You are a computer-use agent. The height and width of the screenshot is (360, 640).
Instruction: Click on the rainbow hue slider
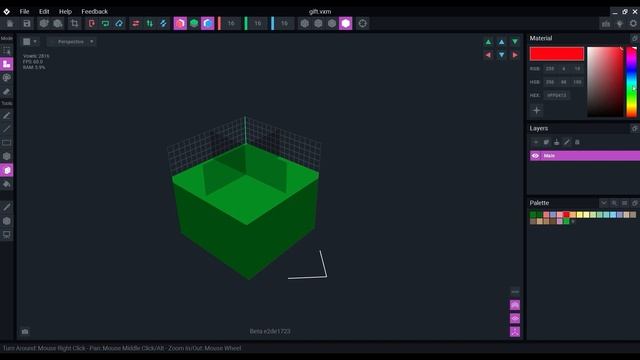click(631, 82)
